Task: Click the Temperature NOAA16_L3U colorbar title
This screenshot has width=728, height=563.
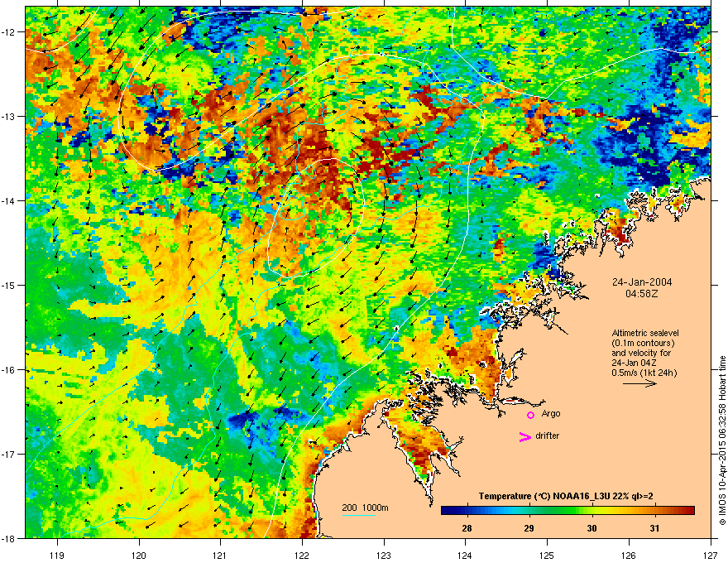Action: 566,496
